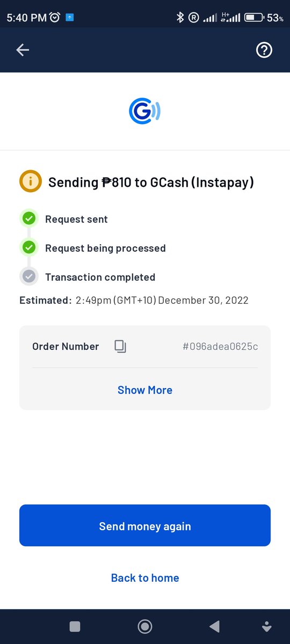
Task: Tap the Request sent green checkmark
Action: (29, 219)
